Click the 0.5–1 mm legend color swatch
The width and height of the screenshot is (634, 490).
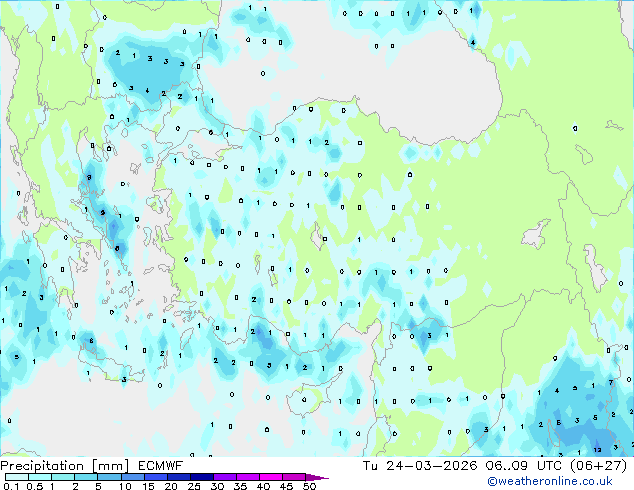click(40, 477)
